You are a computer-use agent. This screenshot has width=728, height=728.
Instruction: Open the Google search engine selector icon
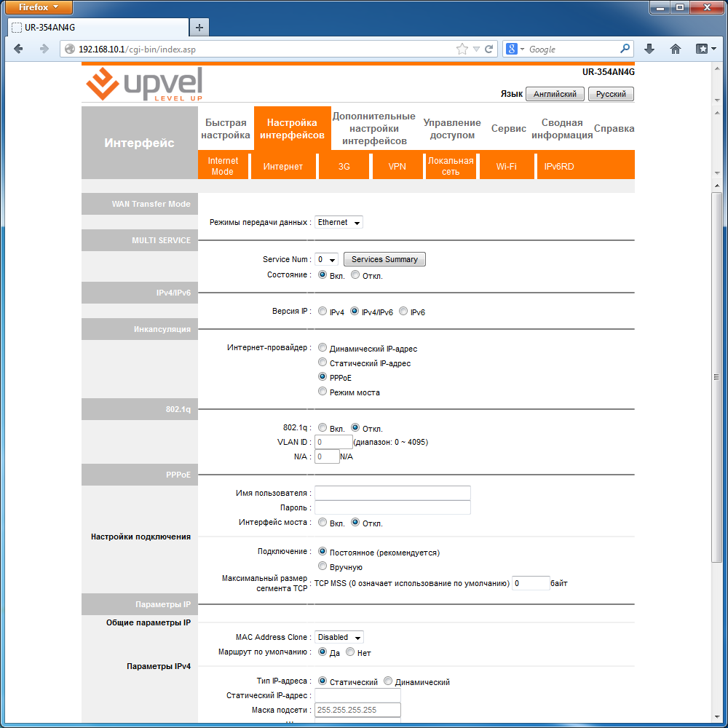[x=515, y=49]
